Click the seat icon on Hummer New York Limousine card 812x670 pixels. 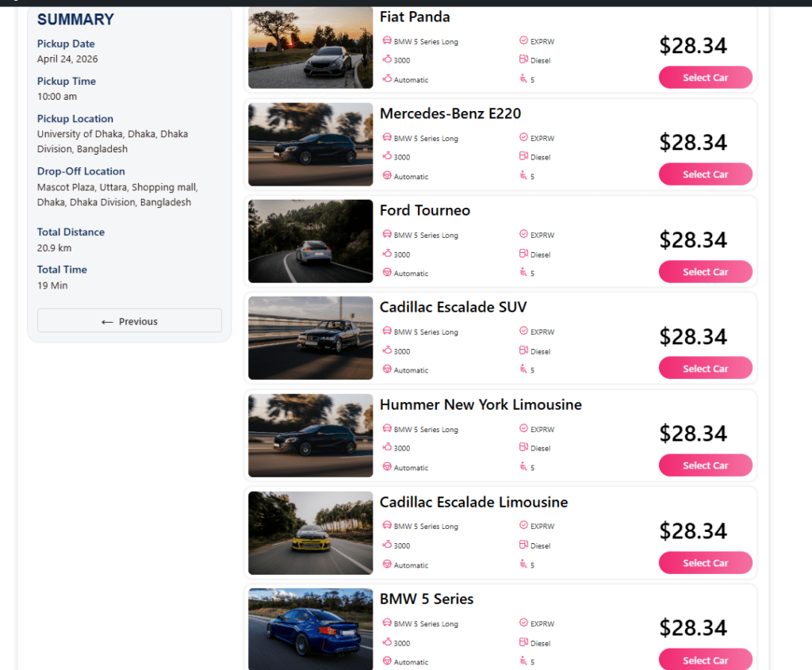click(x=523, y=466)
